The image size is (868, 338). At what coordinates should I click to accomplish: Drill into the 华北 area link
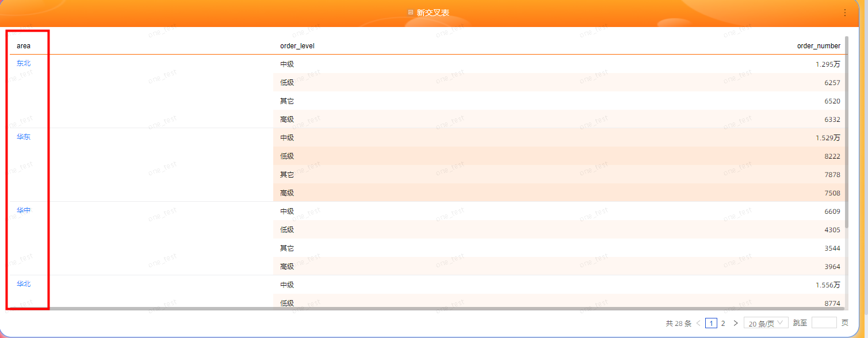click(x=24, y=284)
